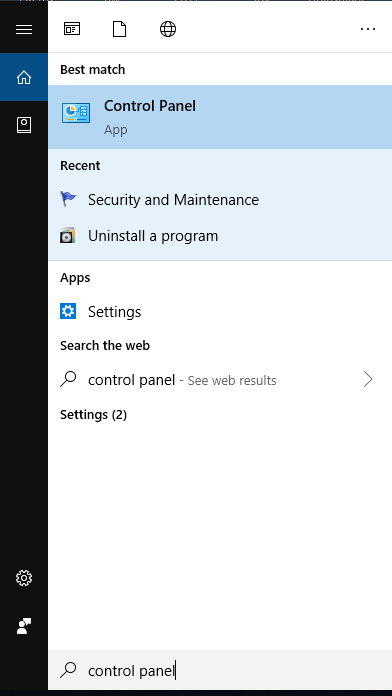Image resolution: width=392 pixels, height=696 pixels.
Task: Click the blue Settings gear app icon
Action: click(68, 312)
